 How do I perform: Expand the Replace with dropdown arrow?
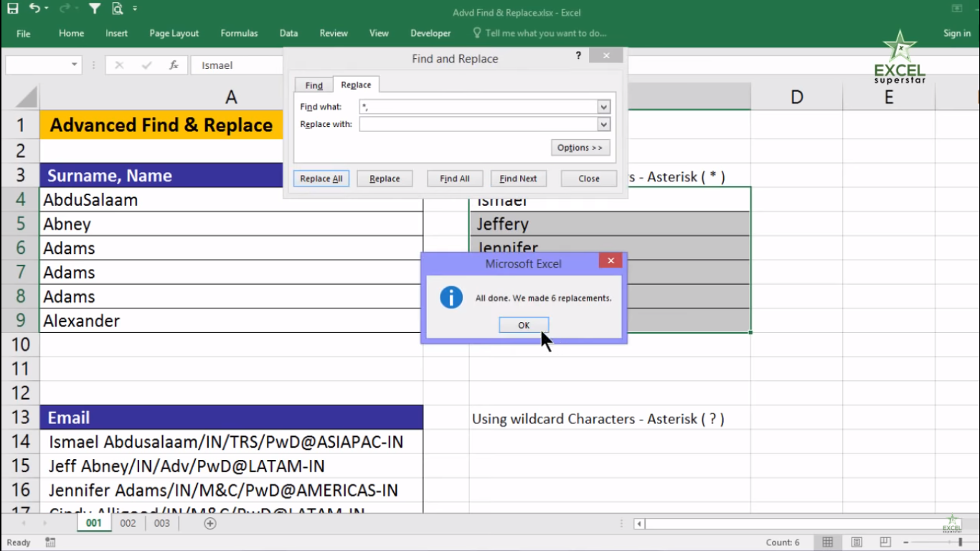tap(604, 124)
